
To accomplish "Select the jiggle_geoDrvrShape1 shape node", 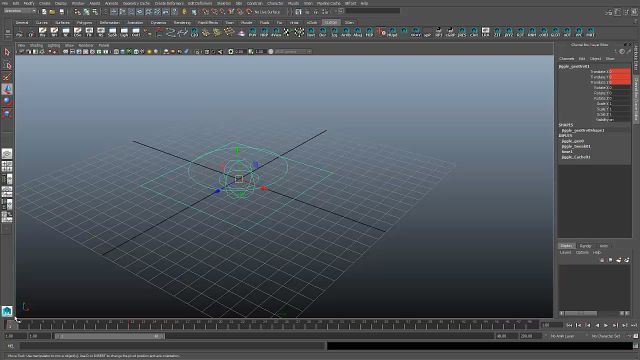I will tap(582, 130).
